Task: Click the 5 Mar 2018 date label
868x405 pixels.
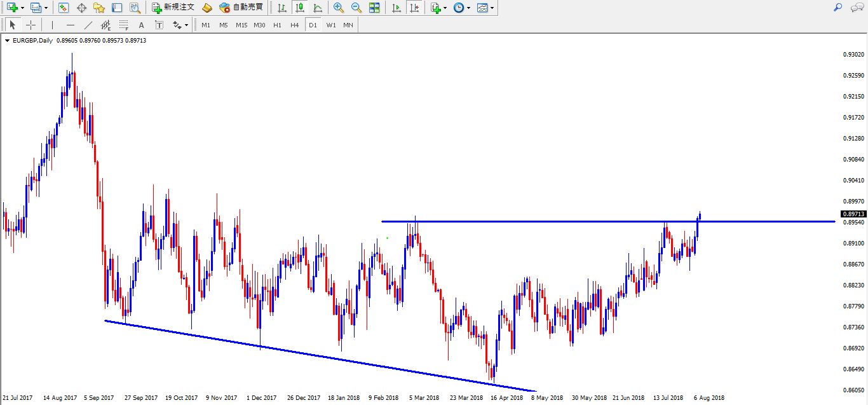Action: point(424,398)
